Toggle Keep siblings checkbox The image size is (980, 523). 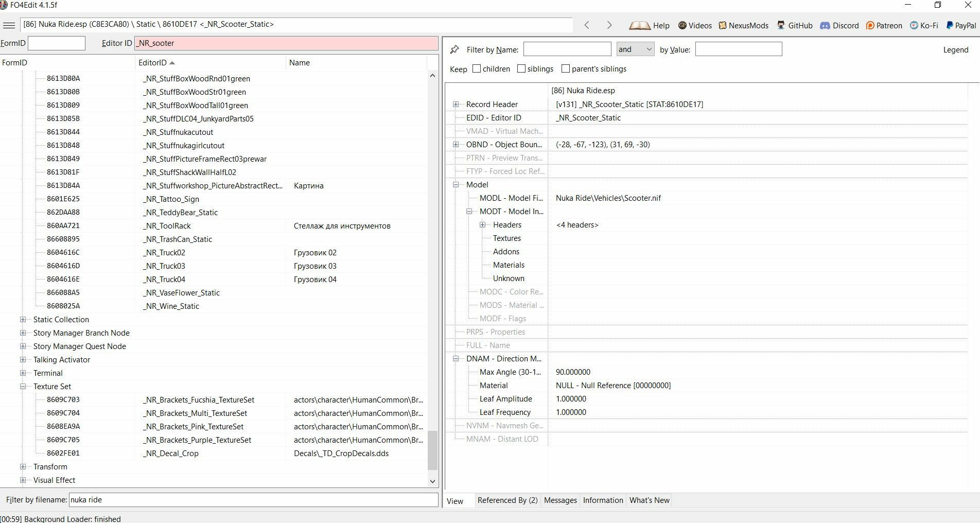(521, 68)
